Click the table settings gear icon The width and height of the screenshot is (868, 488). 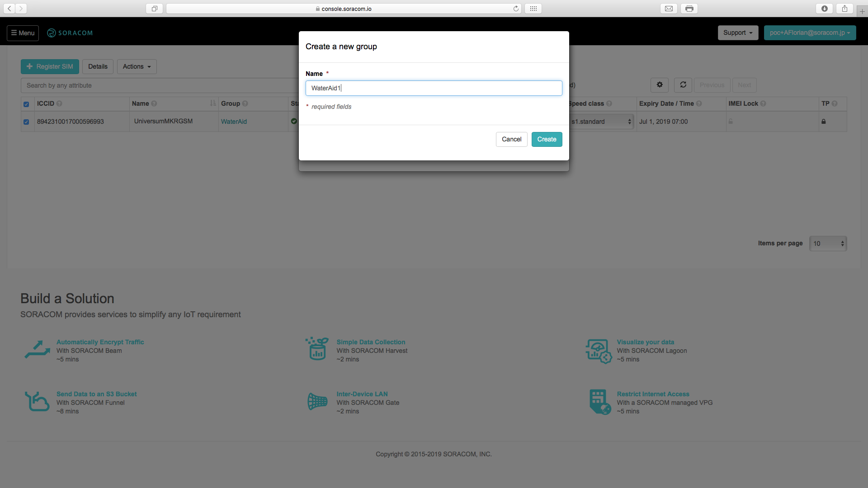(660, 85)
